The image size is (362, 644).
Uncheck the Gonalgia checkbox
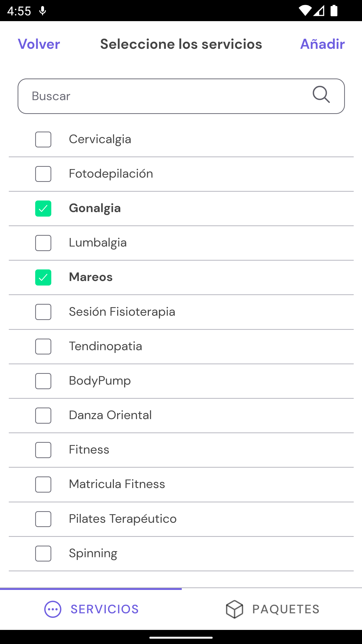pos(43,209)
